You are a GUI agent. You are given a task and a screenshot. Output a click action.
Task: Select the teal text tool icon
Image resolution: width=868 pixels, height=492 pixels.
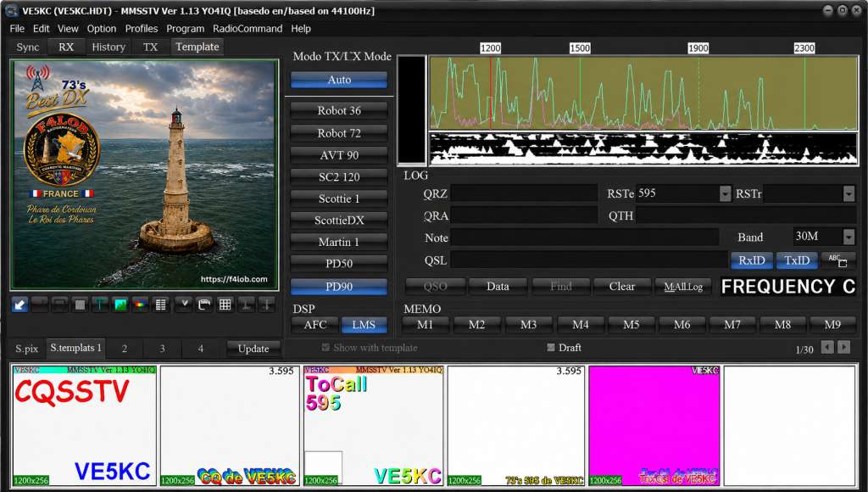pyautogui.click(x=100, y=305)
